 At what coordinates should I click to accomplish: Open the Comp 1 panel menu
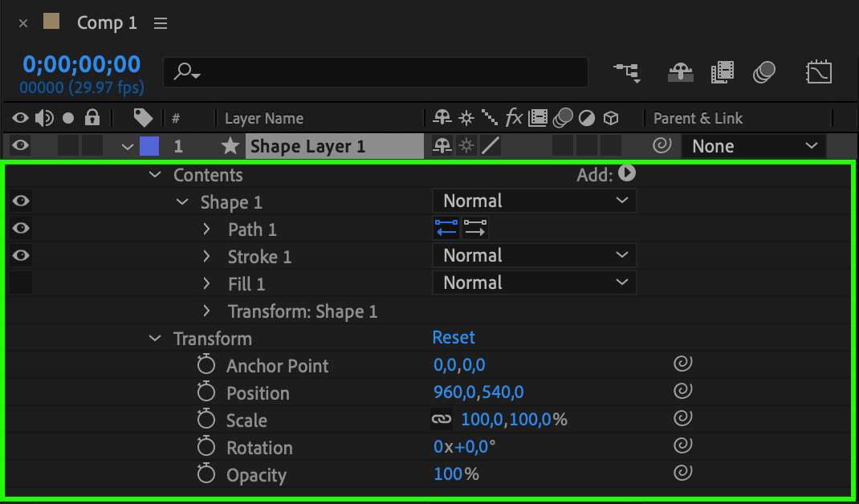tap(161, 23)
